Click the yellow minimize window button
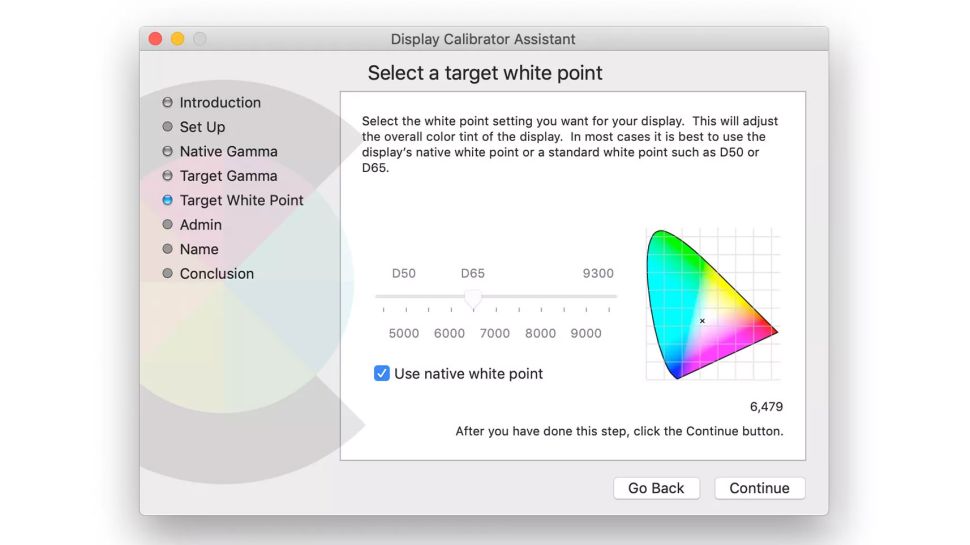This screenshot has width=970, height=545. coord(178,39)
